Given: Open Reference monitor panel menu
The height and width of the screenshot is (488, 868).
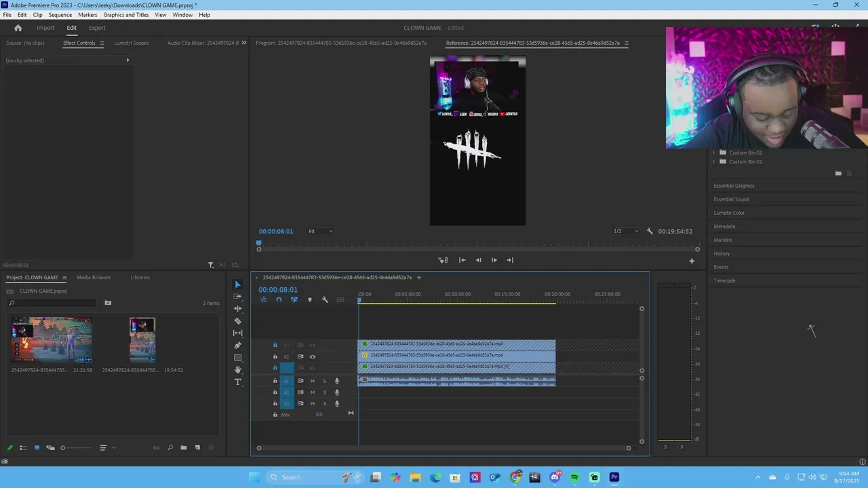Looking at the screenshot, I should [627, 43].
